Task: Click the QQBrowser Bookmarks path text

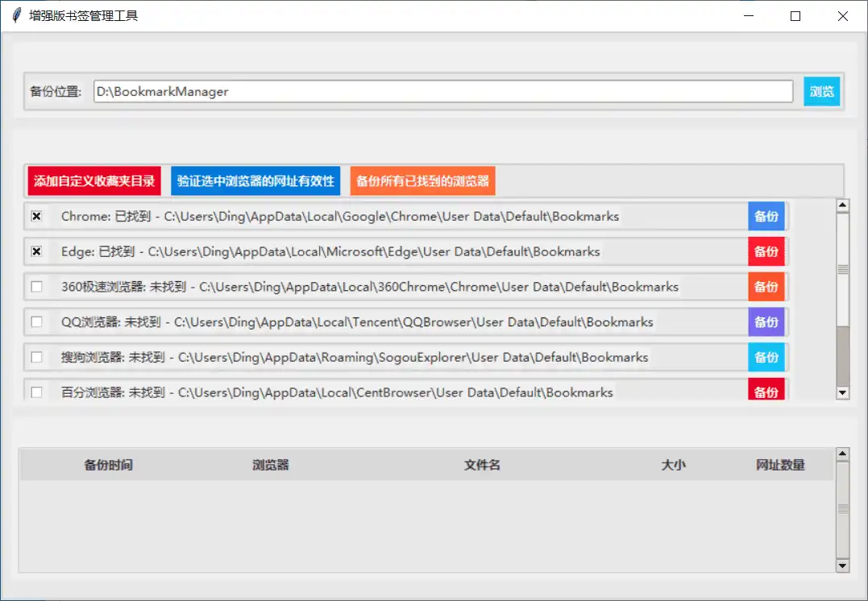Action: click(x=413, y=322)
